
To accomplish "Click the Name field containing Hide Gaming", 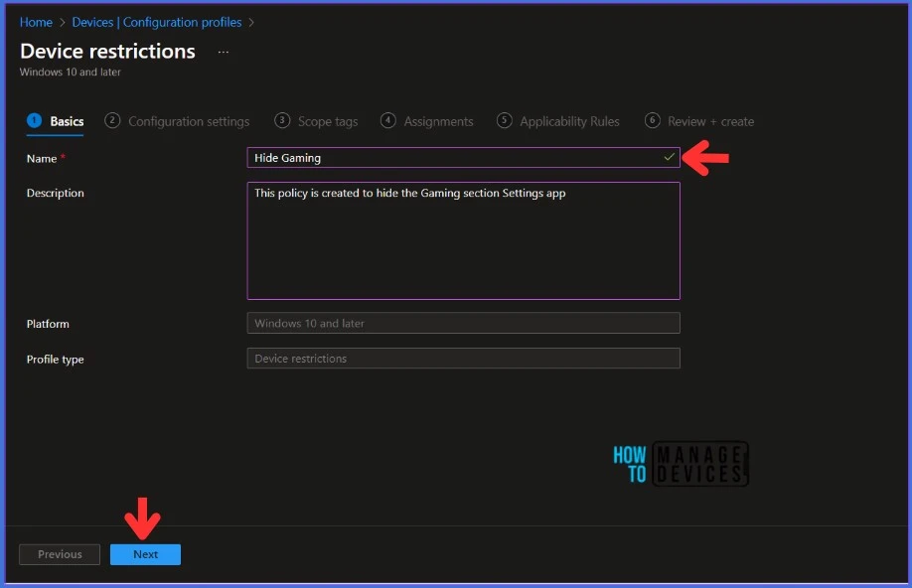I will (464, 158).
